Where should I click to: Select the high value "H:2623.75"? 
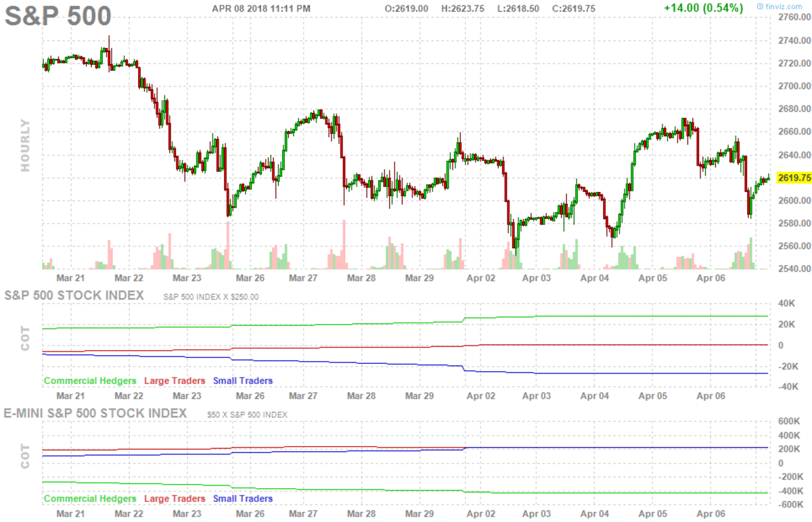click(x=464, y=8)
